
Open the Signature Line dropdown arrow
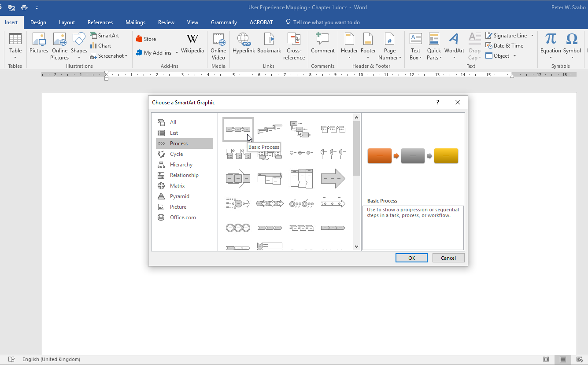pos(532,36)
